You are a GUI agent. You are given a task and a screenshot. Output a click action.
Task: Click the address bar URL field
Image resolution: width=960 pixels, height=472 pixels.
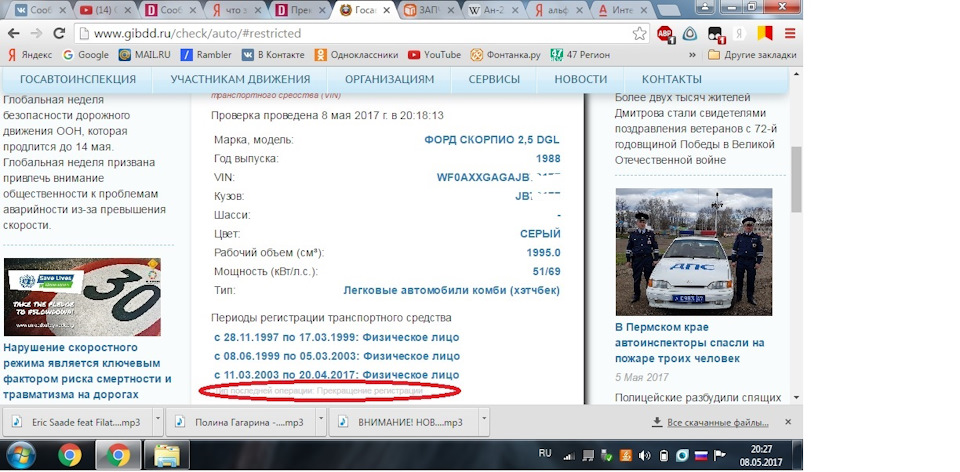[340, 33]
